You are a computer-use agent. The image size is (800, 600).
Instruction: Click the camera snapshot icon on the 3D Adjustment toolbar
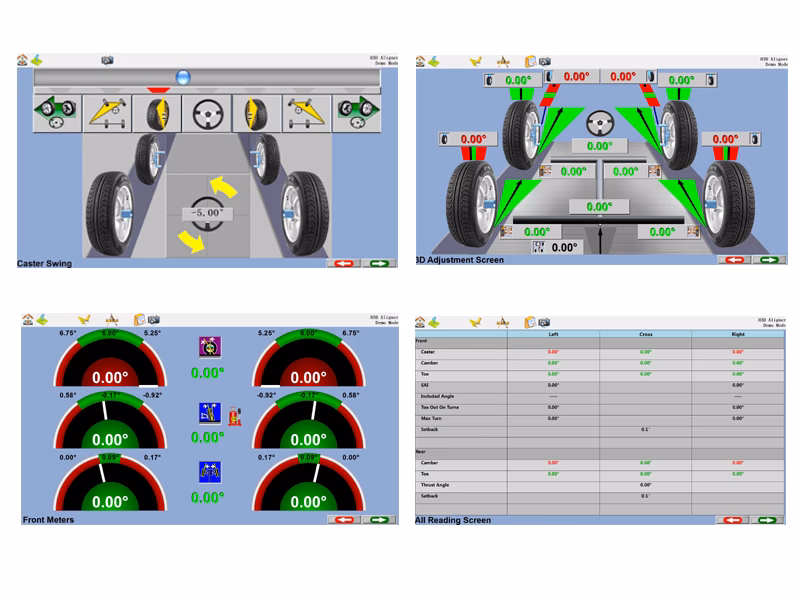coord(544,60)
